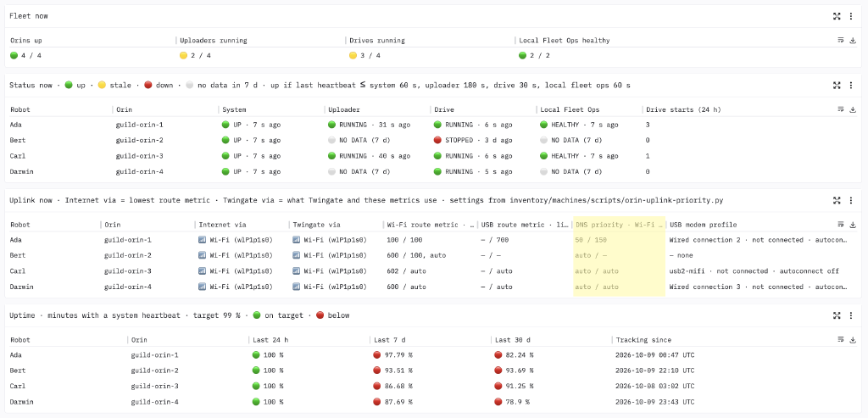
Task: Toggle text wrap icon in Uptime table
Action: [x=840, y=340]
